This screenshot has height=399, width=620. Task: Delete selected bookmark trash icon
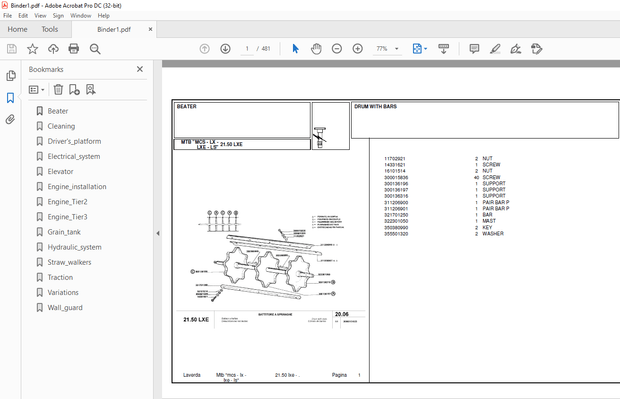tap(58, 90)
